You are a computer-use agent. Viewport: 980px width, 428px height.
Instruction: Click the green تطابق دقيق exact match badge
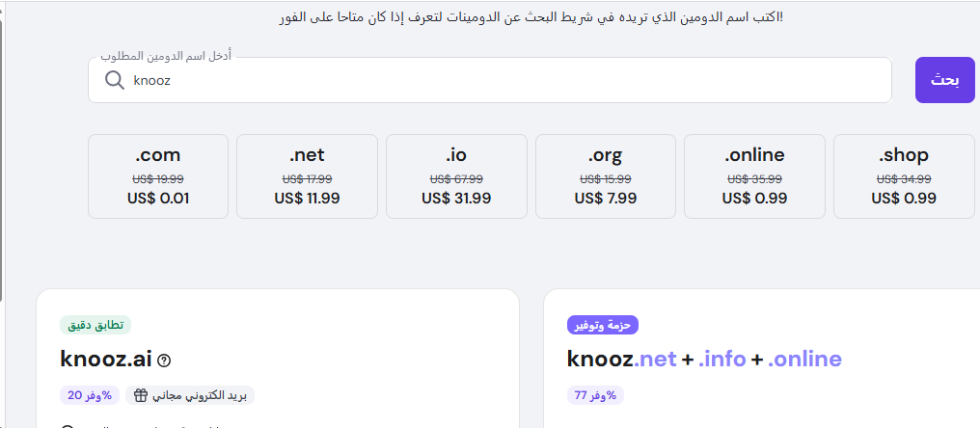(x=95, y=325)
